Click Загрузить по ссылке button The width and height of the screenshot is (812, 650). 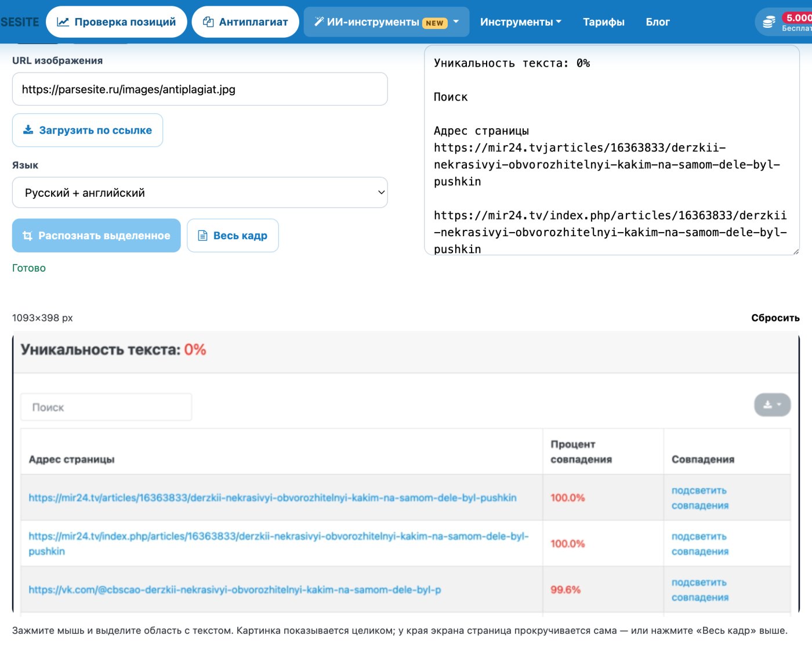(x=88, y=130)
